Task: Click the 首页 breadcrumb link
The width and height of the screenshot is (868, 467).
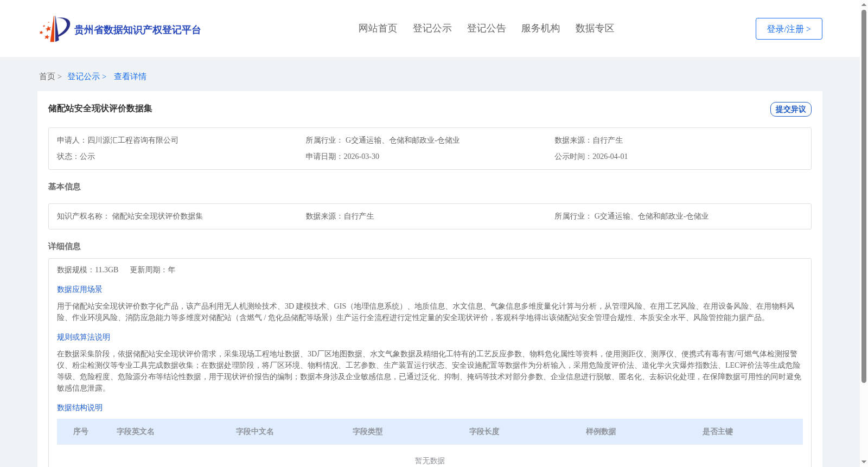Action: [47, 76]
